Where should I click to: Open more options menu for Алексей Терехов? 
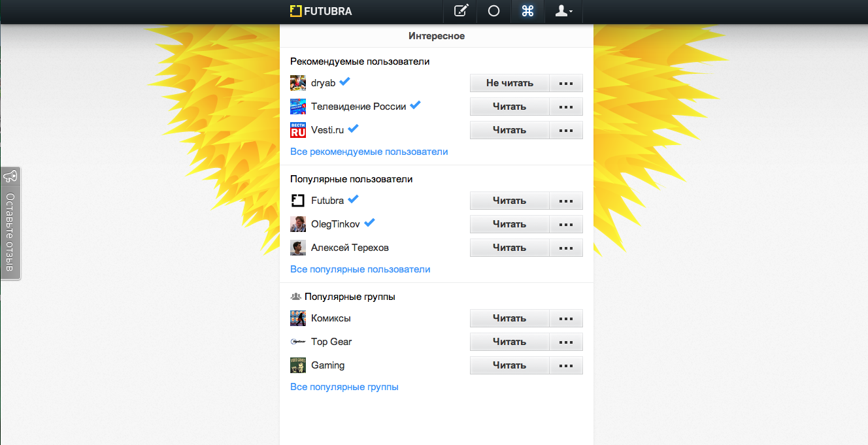tap(566, 248)
